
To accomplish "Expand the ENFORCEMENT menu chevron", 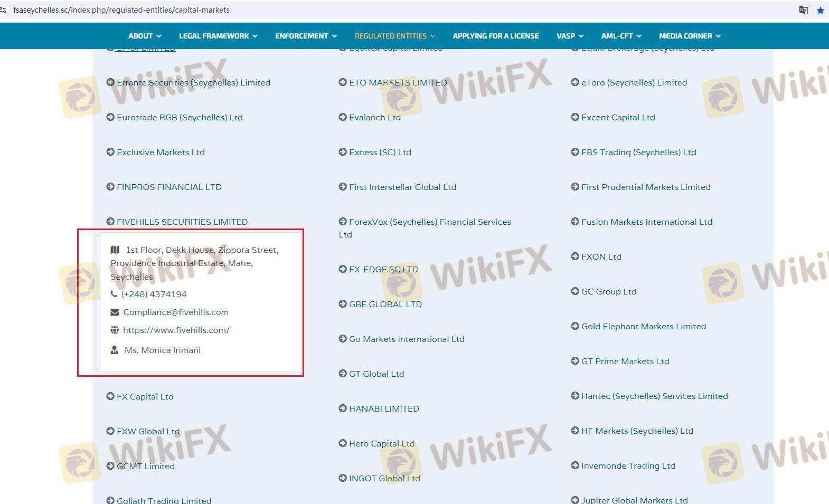I will (x=334, y=36).
